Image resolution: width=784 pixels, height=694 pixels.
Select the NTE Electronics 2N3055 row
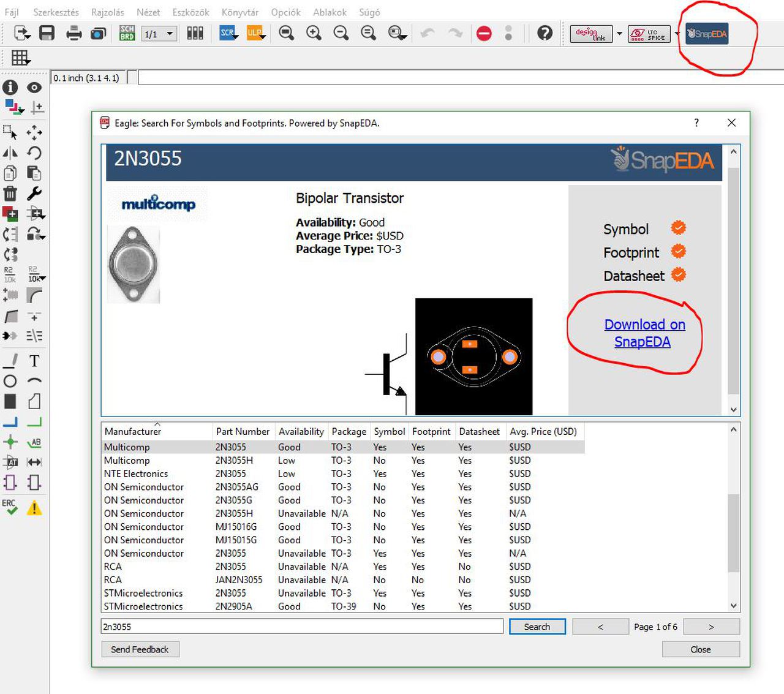[343, 473]
